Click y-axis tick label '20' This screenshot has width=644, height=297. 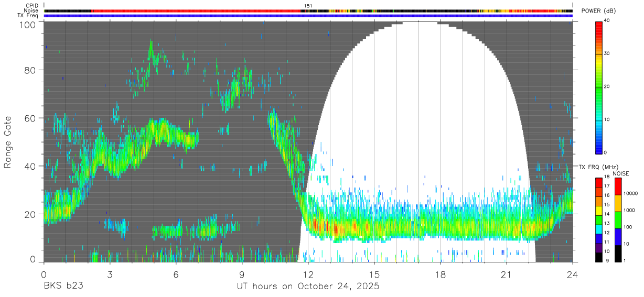pyautogui.click(x=31, y=214)
